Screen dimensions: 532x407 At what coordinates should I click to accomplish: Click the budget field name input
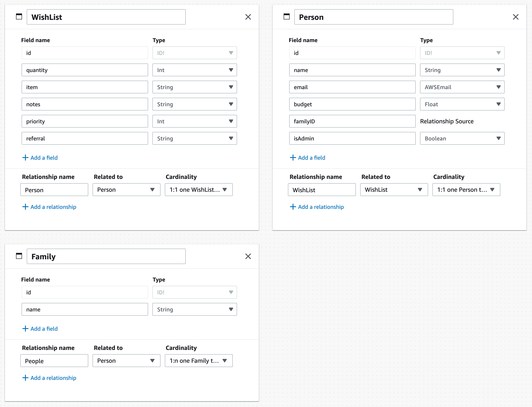pos(352,104)
